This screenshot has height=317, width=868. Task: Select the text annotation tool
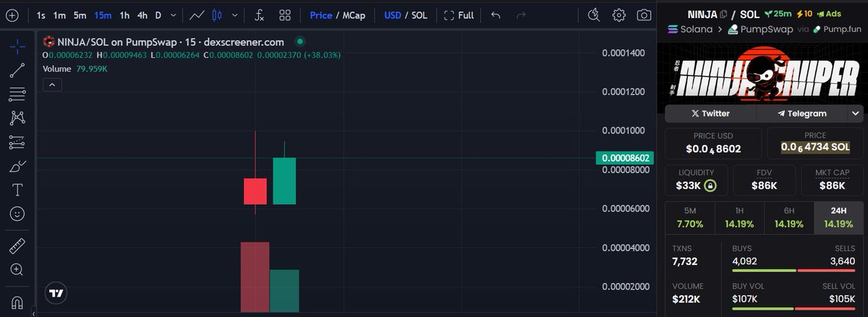17,190
